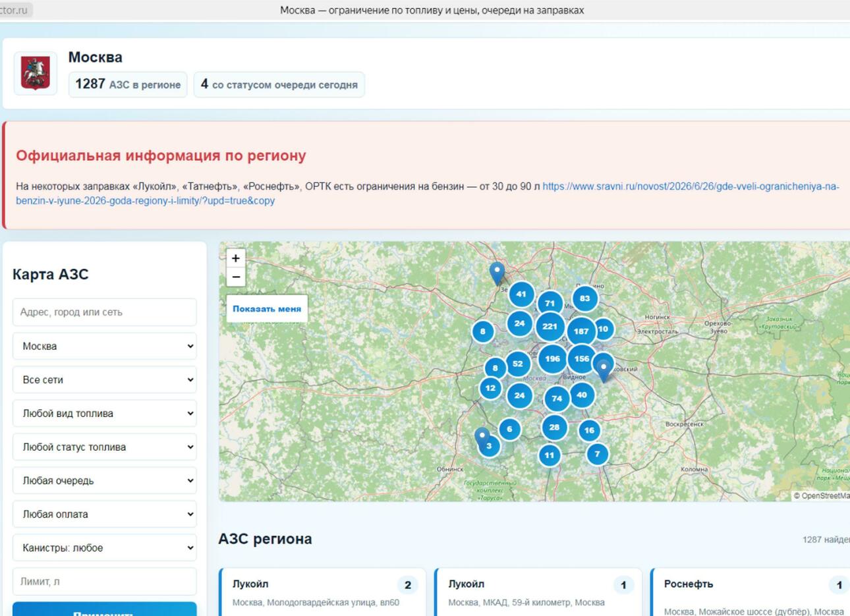850x616 pixels.
Task: Open the OpenStreetMap attribution link
Action: [825, 495]
